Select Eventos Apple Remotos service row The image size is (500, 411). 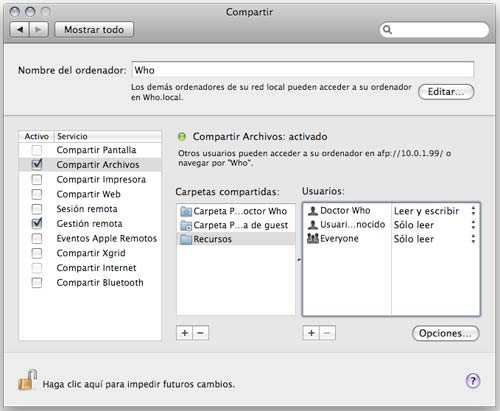[90, 238]
